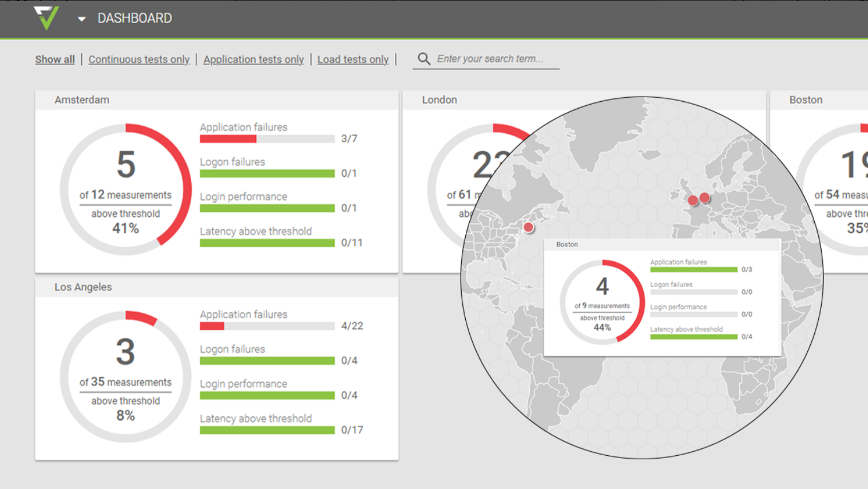868x489 pixels.
Task: Click the western red marker in Europe
Action: tap(693, 201)
